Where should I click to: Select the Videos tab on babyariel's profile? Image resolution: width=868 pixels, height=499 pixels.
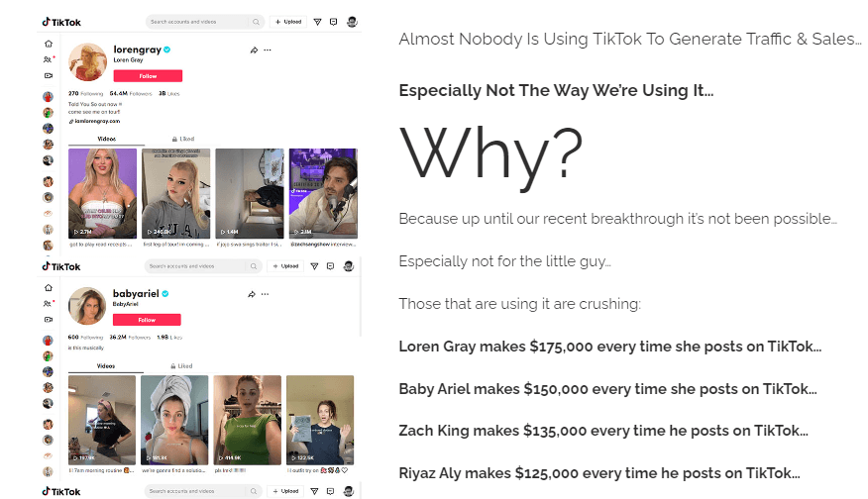click(105, 366)
